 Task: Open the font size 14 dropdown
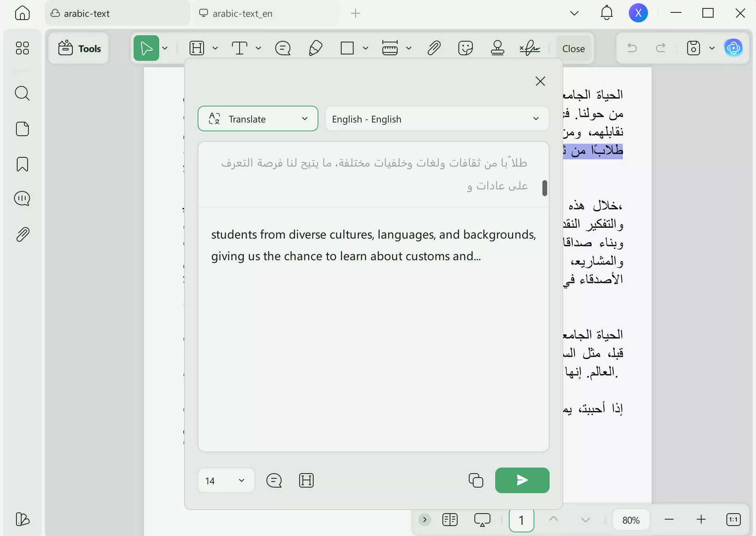(225, 480)
